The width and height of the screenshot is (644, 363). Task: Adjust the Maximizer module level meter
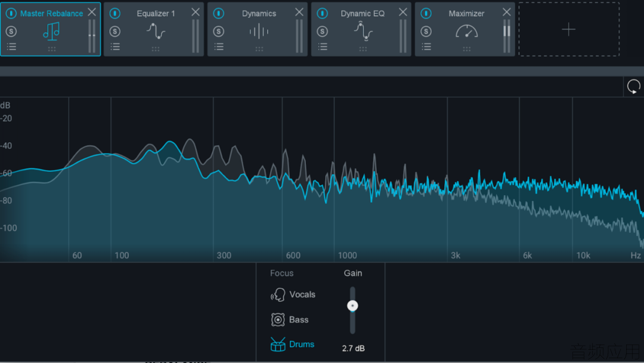(x=507, y=36)
